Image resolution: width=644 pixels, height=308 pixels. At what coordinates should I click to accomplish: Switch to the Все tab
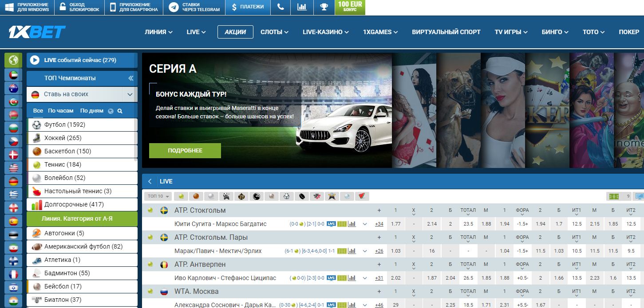pyautogui.click(x=38, y=111)
